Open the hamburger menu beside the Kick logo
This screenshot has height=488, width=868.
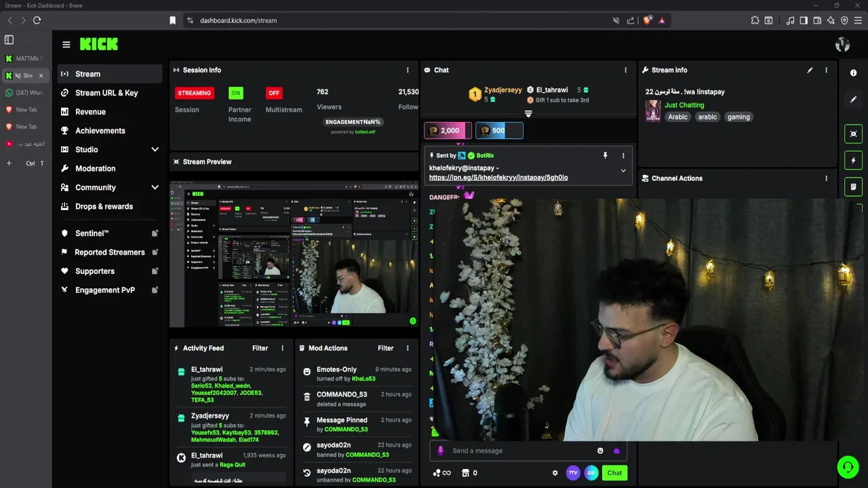point(66,45)
